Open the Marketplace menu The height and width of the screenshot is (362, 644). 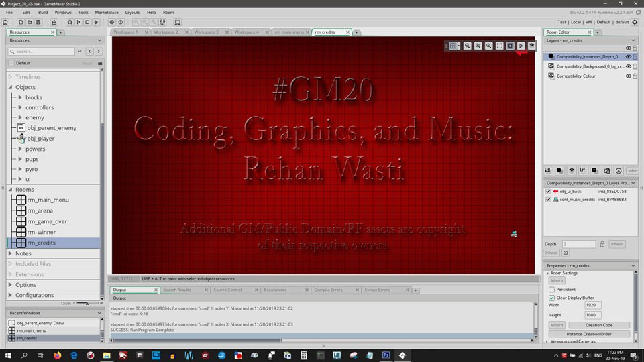coord(107,12)
